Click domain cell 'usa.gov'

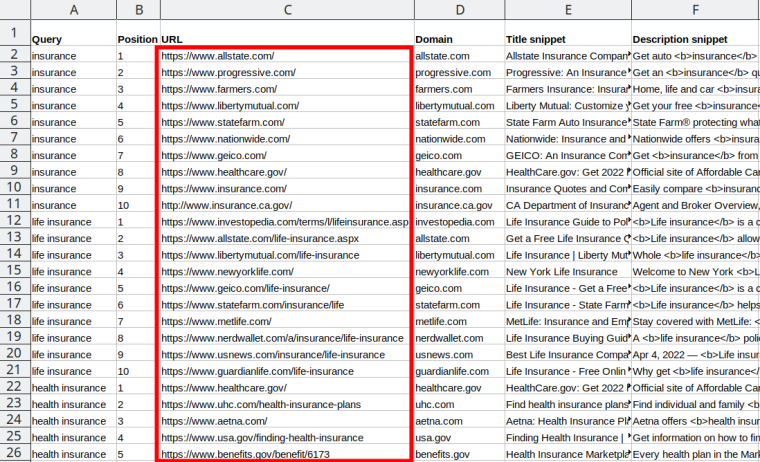[x=459, y=437]
